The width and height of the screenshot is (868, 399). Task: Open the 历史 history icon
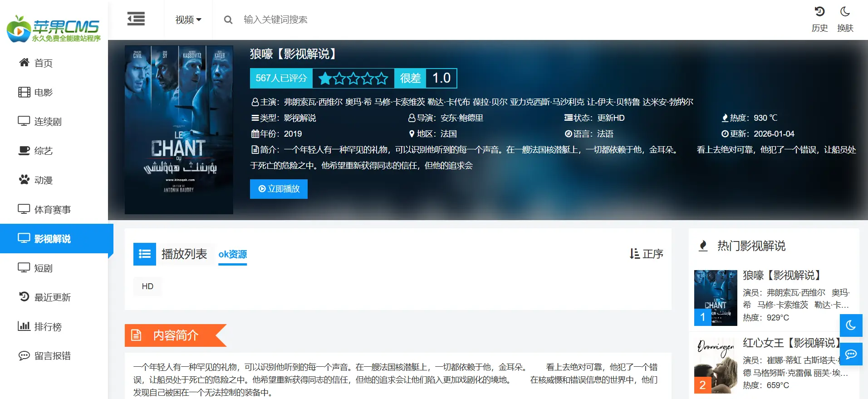coord(819,12)
